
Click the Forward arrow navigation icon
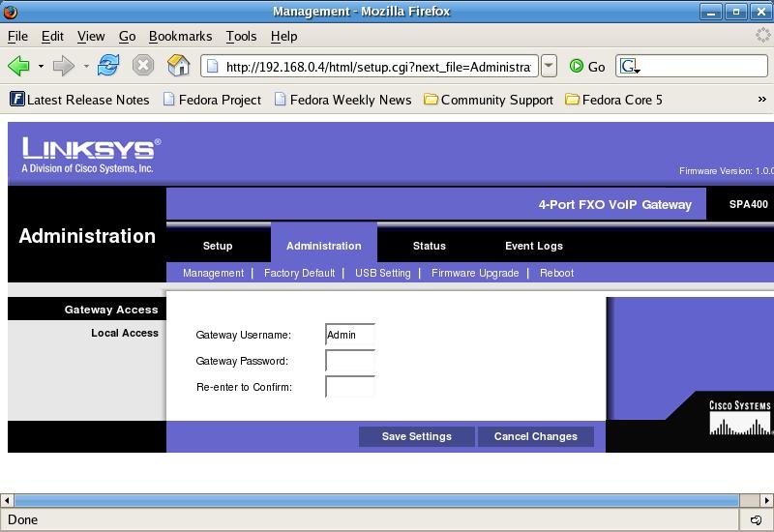pyautogui.click(x=64, y=66)
